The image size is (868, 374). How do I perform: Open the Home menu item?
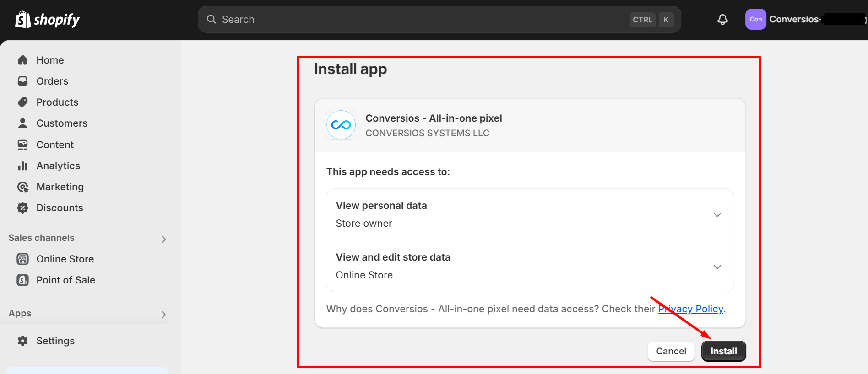(x=50, y=60)
